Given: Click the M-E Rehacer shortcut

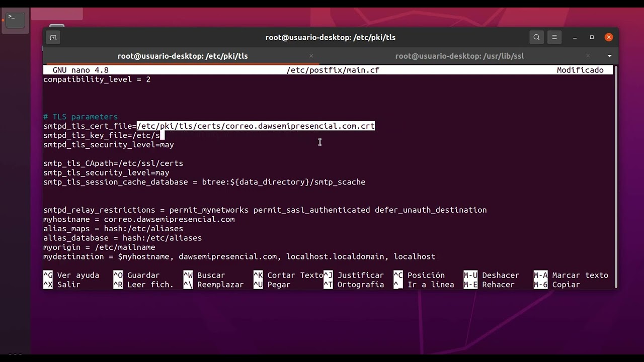Looking at the screenshot, I should tap(489, 285).
